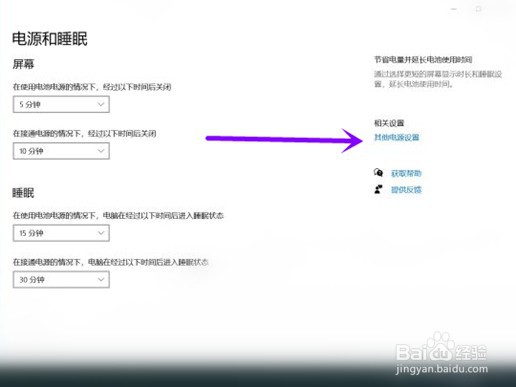Click the get help chat bubble icon

378,173
